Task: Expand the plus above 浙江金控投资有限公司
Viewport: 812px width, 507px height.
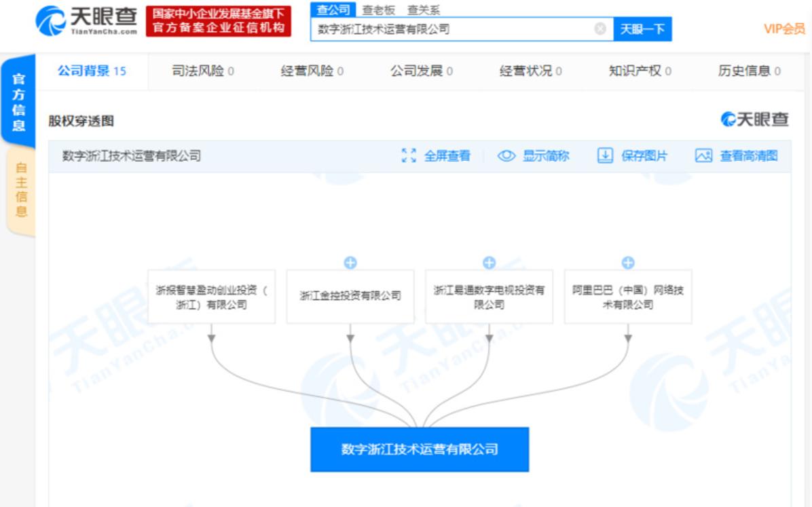Action: pyautogui.click(x=350, y=263)
